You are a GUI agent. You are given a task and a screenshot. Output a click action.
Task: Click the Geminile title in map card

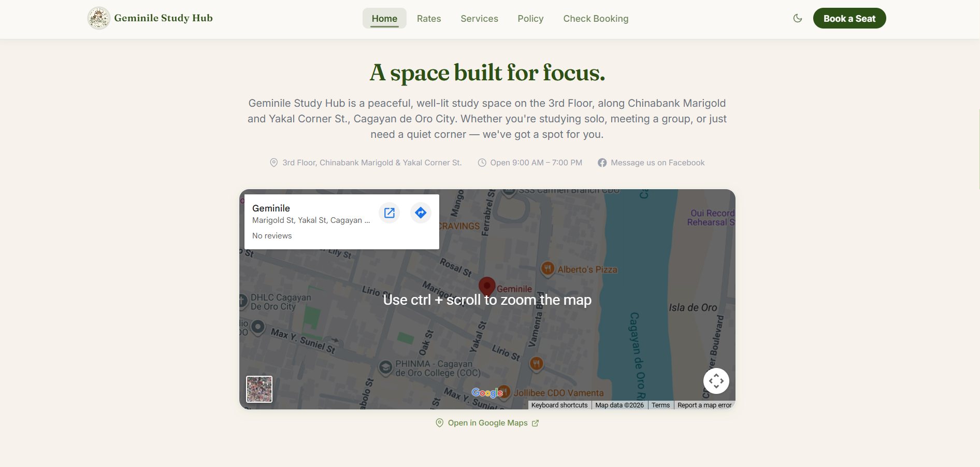point(271,208)
